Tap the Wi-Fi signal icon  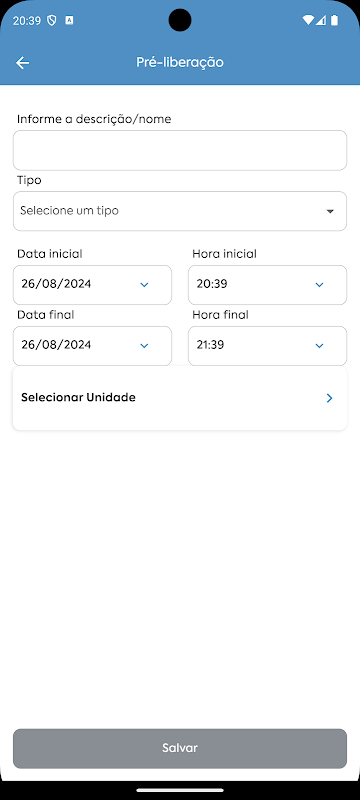(307, 20)
